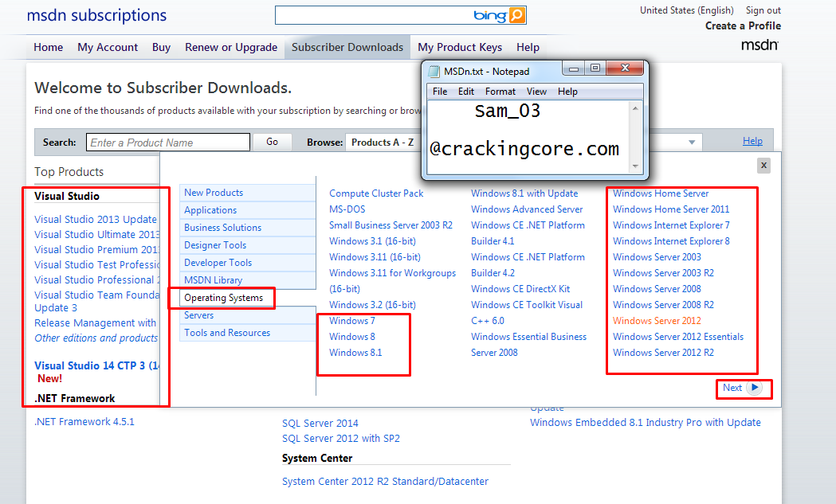
Task: Open Windows Advanced Server link
Action: [x=527, y=209]
